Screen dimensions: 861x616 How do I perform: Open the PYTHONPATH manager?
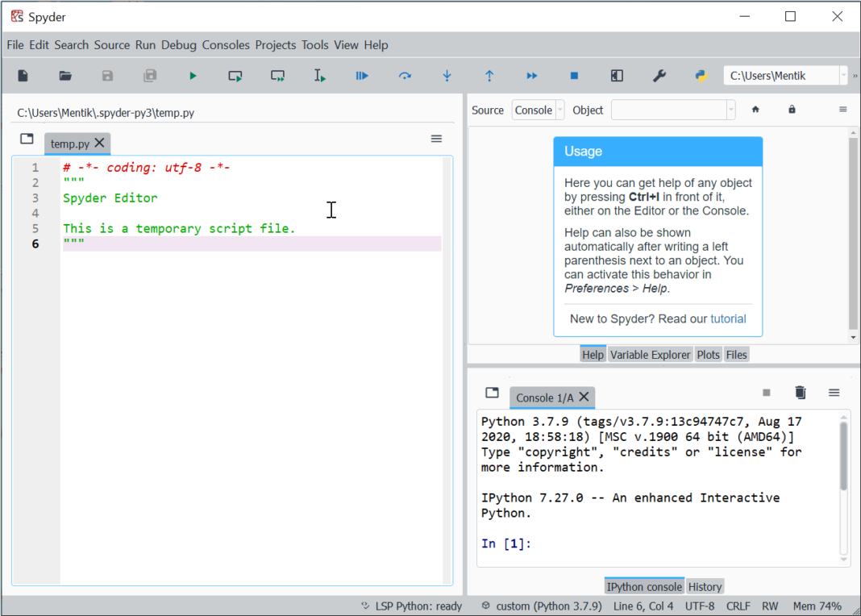coord(701,74)
